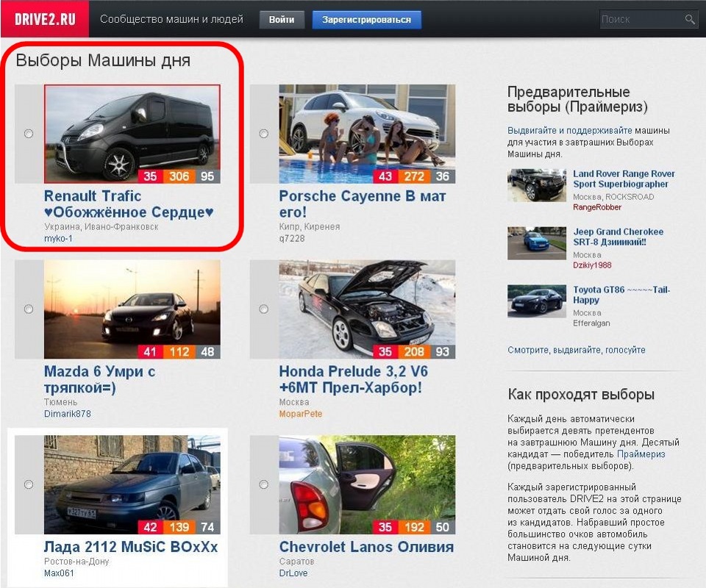Select Chevrolet Lanos vote radio button
706x588 pixels.
coord(264,484)
